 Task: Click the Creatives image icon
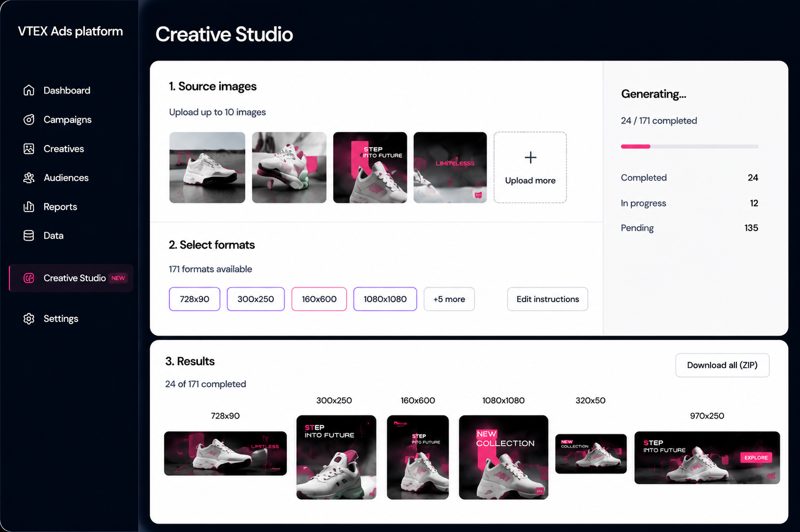29,148
